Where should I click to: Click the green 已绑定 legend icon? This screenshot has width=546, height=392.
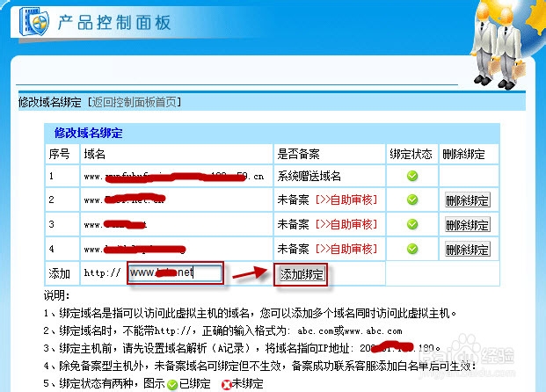pos(172,385)
